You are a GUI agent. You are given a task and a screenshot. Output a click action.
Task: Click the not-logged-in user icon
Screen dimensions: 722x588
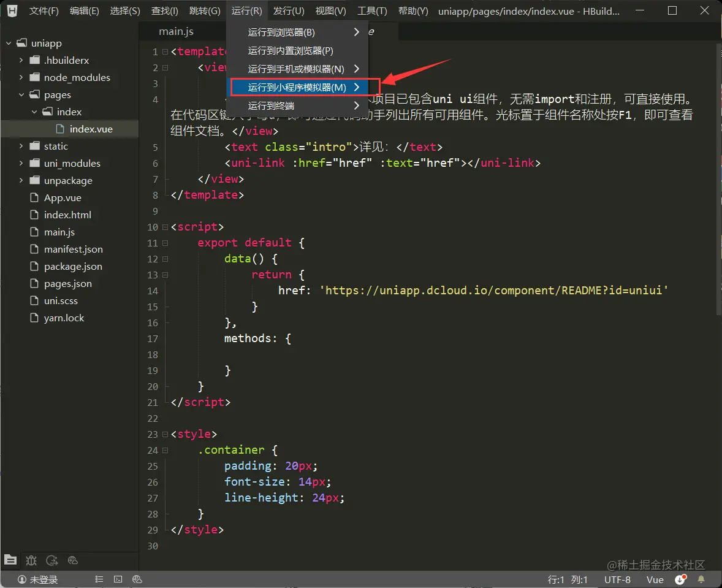coord(21,579)
